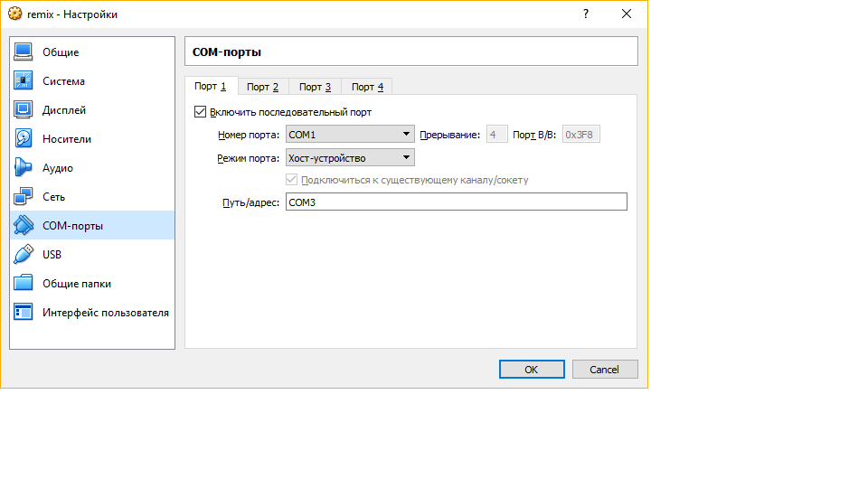Screen dimensions: 868x488
Task: Switch to the Порт 3 tab
Action: pos(315,87)
